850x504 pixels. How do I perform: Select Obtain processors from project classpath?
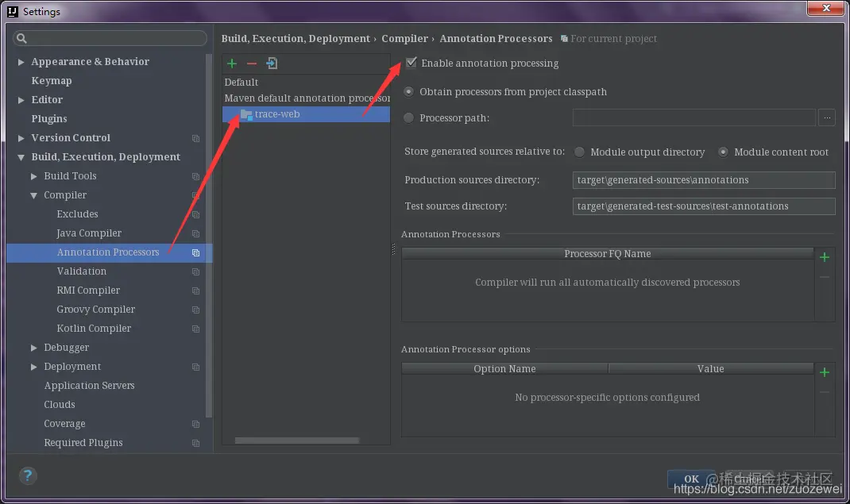(x=409, y=92)
